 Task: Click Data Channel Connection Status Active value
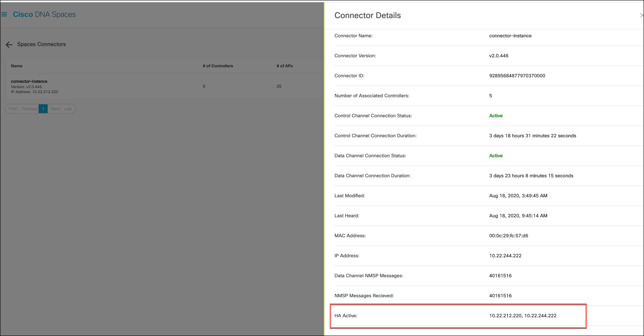point(496,156)
